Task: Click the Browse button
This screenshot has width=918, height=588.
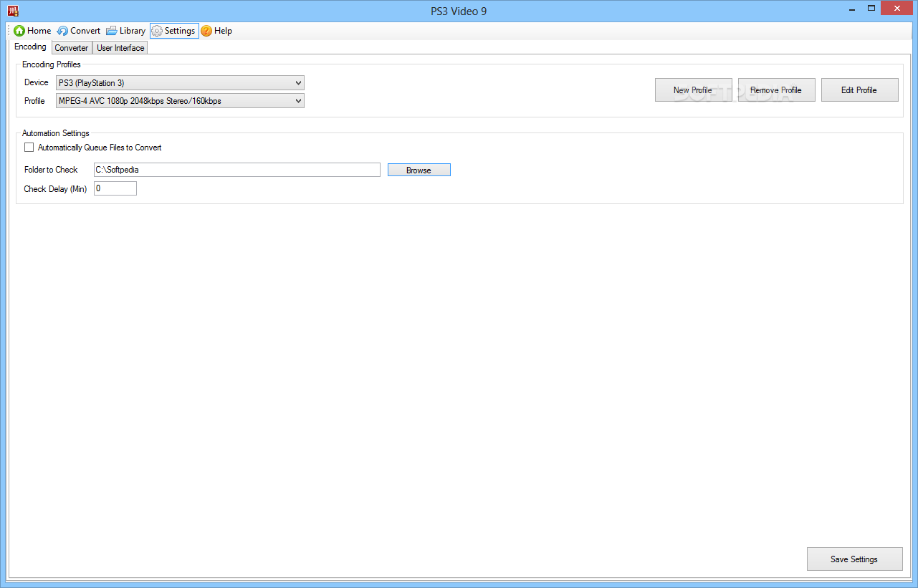Action: 419,170
